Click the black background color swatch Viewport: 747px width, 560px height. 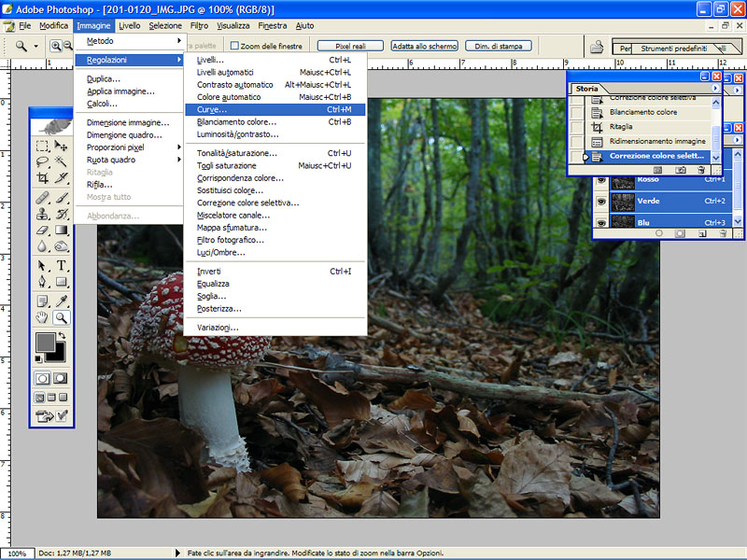[58, 355]
